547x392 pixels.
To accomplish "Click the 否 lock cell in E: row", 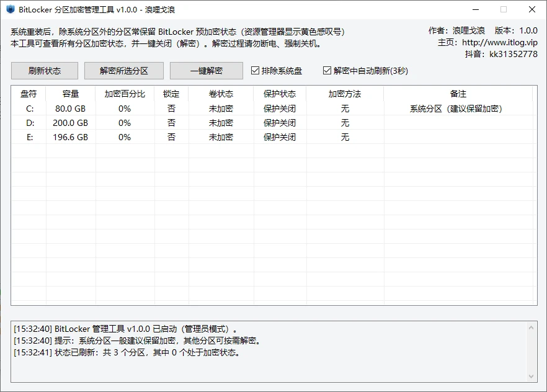I will (x=171, y=137).
